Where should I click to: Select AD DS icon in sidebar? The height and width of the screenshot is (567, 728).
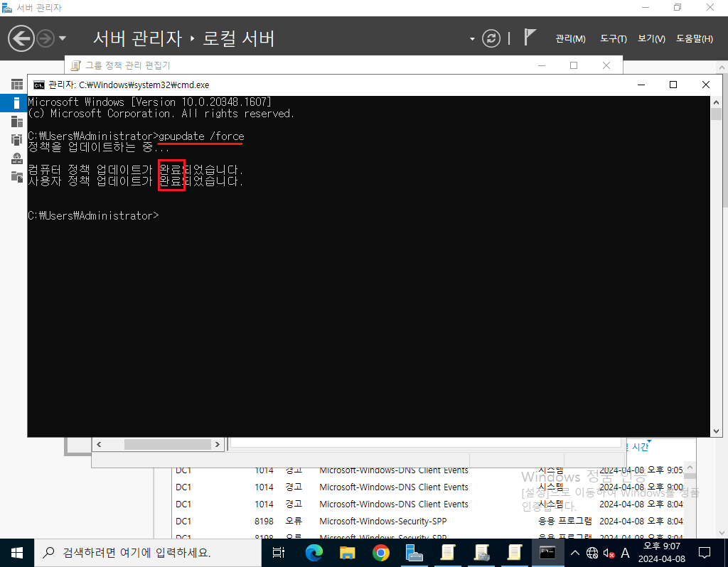(x=17, y=140)
